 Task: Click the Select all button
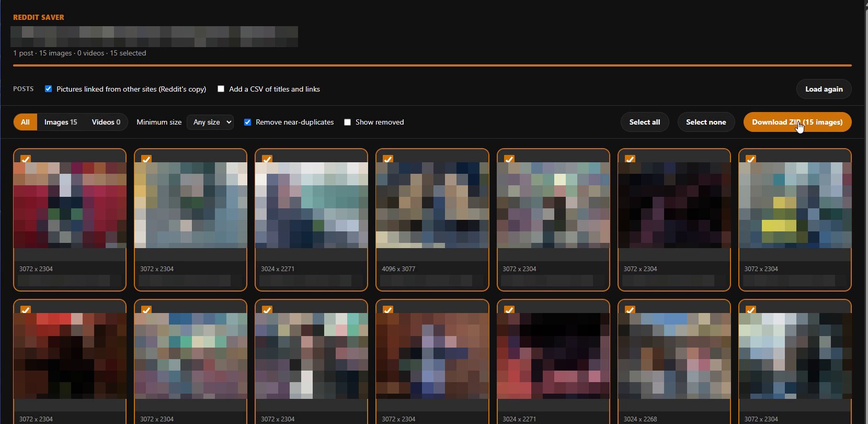(645, 122)
